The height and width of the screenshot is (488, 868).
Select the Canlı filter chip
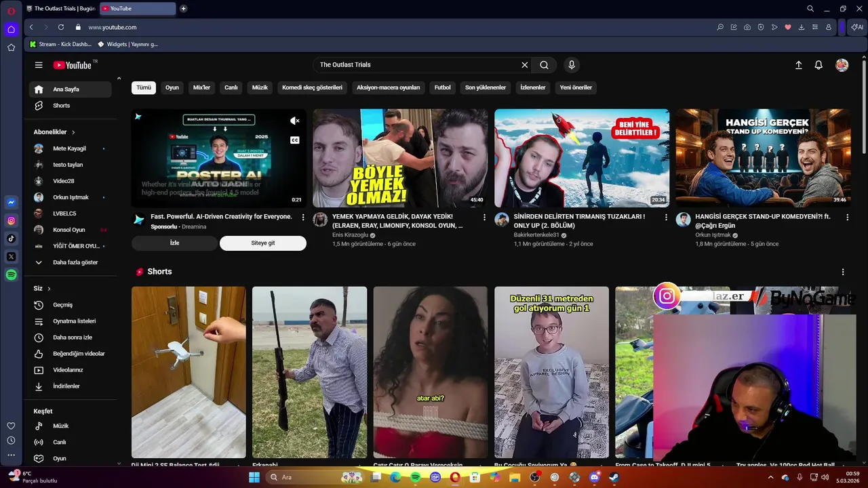[x=231, y=87]
